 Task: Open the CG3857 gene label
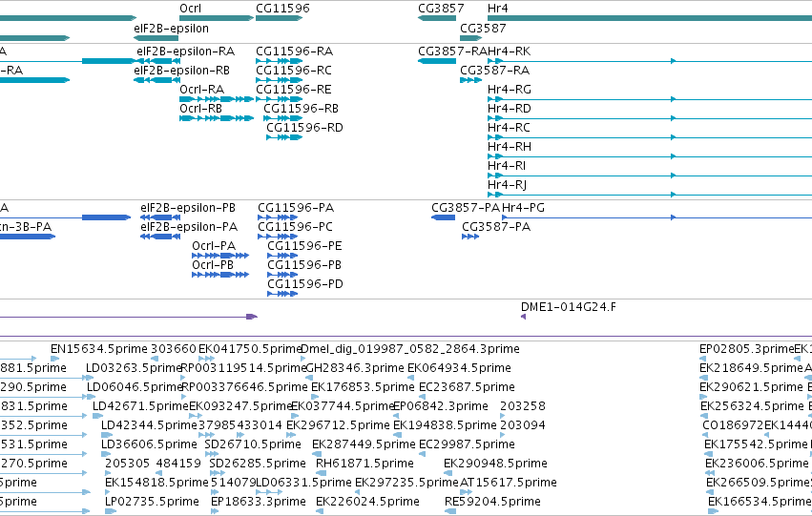(x=441, y=9)
